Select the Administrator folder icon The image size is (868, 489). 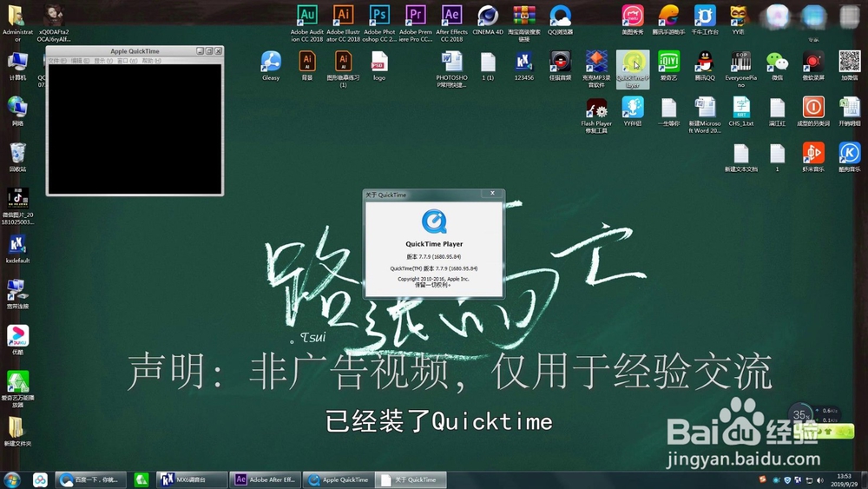[x=17, y=23]
